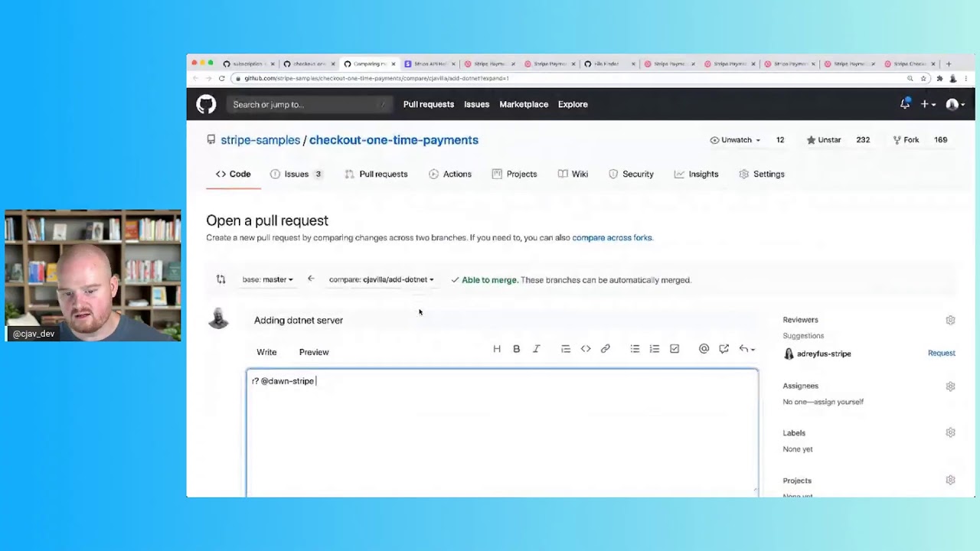Switch to the File Finder browser tab
The image size is (980, 551).
click(x=609, y=64)
